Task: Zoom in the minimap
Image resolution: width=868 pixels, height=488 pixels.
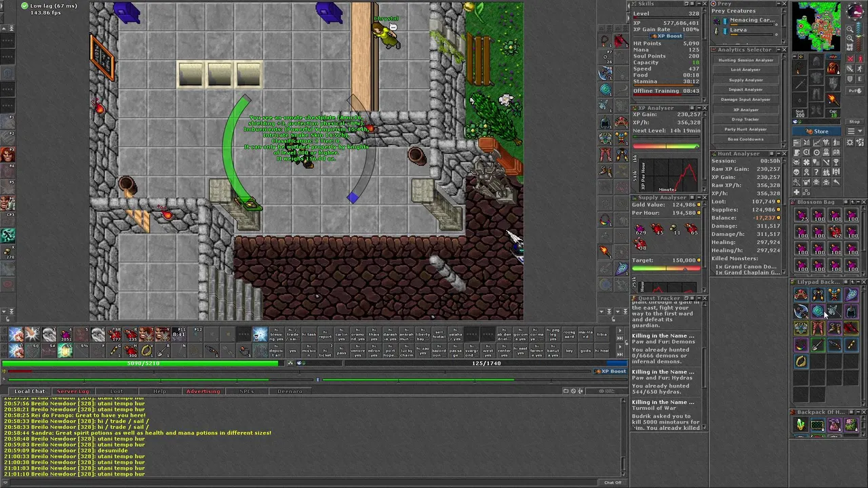Action: point(850,39)
